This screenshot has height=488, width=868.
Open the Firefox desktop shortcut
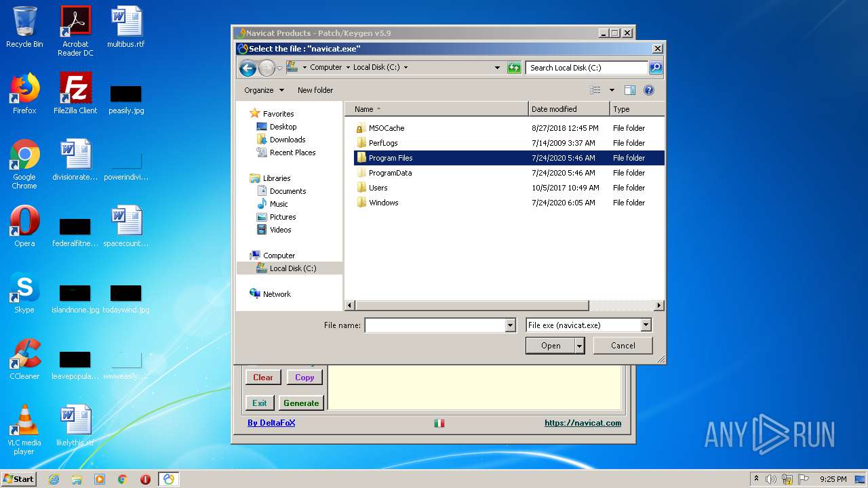pos(24,94)
